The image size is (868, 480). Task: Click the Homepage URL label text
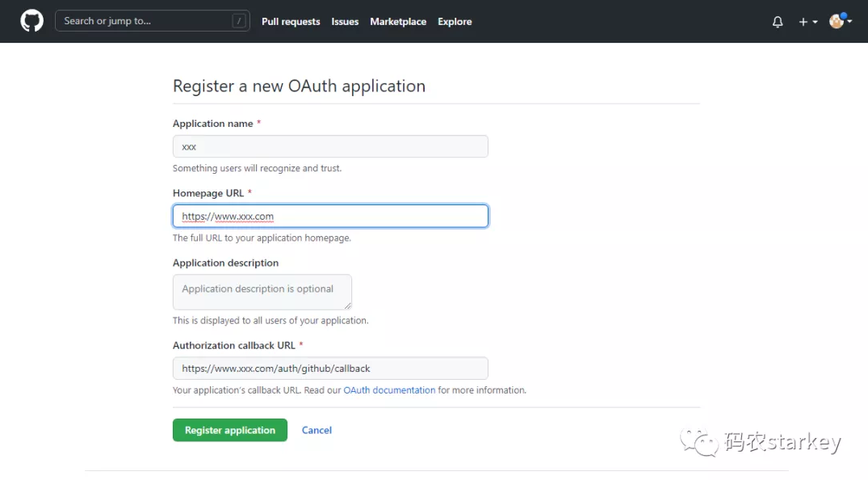pos(208,193)
